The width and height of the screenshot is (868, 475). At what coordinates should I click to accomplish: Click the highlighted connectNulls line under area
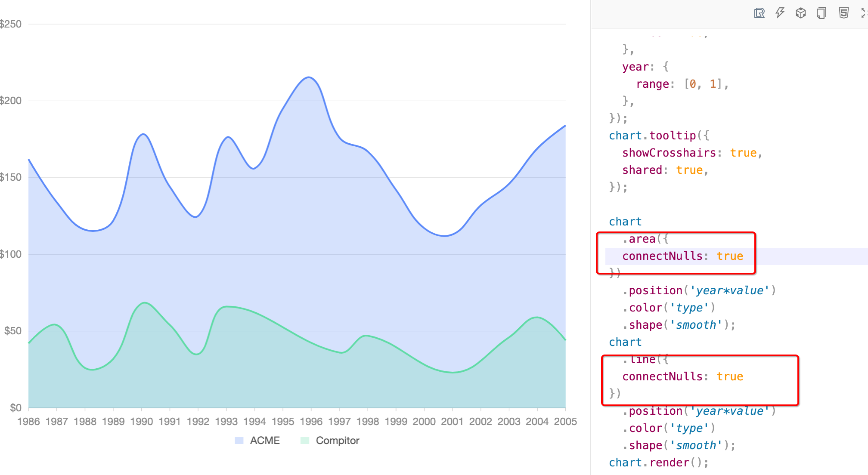click(682, 256)
